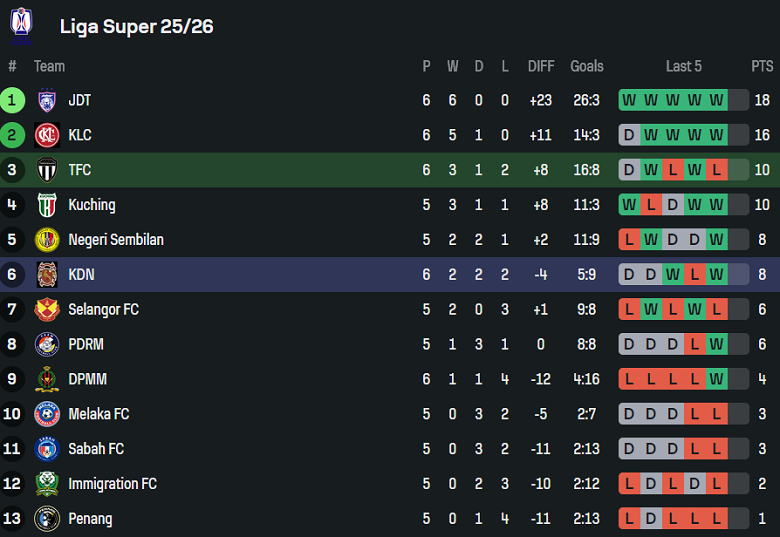The height and width of the screenshot is (537, 780).
Task: Click the JDT club crest
Action: click(x=47, y=100)
